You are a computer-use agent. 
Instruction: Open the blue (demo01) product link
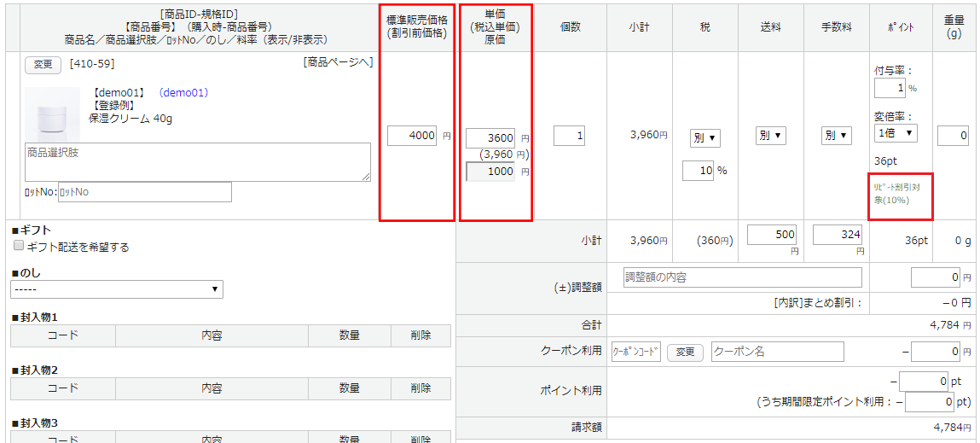tap(183, 92)
